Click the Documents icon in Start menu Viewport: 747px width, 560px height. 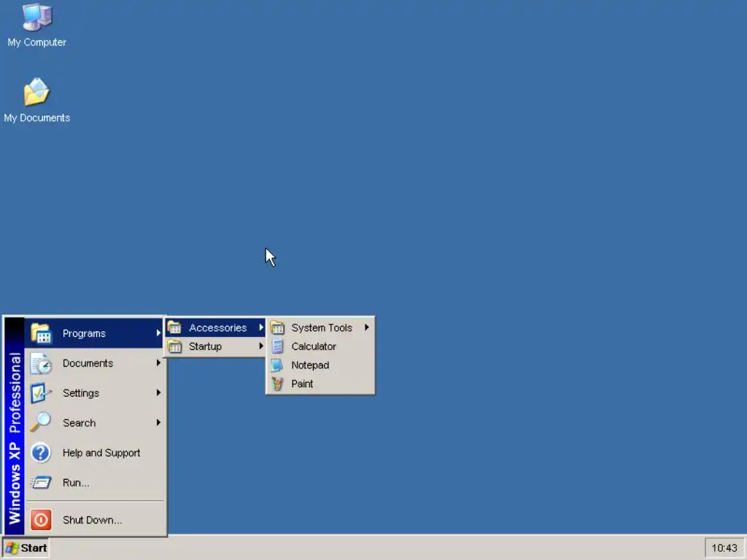(x=41, y=363)
